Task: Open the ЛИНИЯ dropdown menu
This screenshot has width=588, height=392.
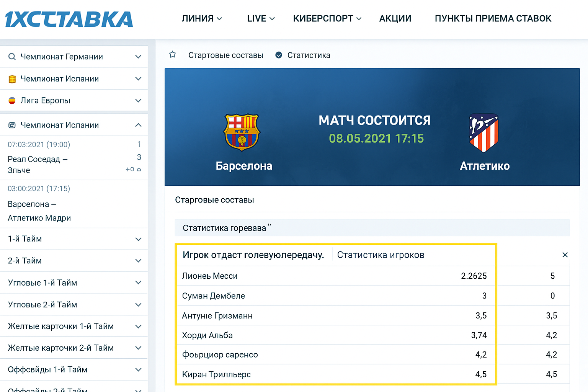Action: tap(201, 18)
